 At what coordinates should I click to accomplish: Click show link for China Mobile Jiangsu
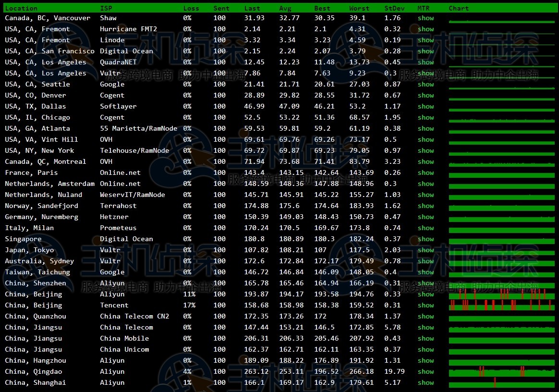pyautogui.click(x=425, y=338)
